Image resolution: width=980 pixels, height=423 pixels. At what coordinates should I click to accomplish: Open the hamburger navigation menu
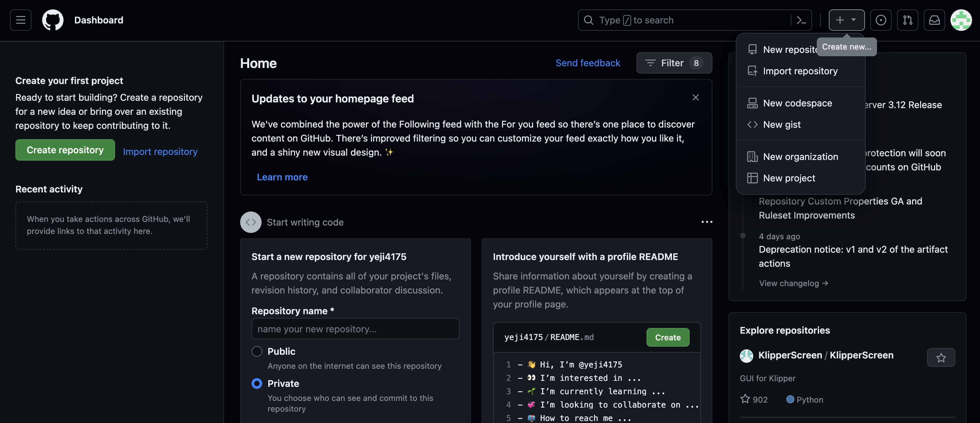(20, 20)
